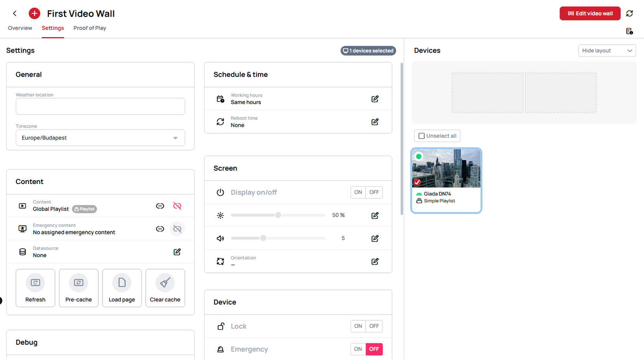Click the right screen in video wall layout
The height and width of the screenshot is (360, 644).
[561, 93]
